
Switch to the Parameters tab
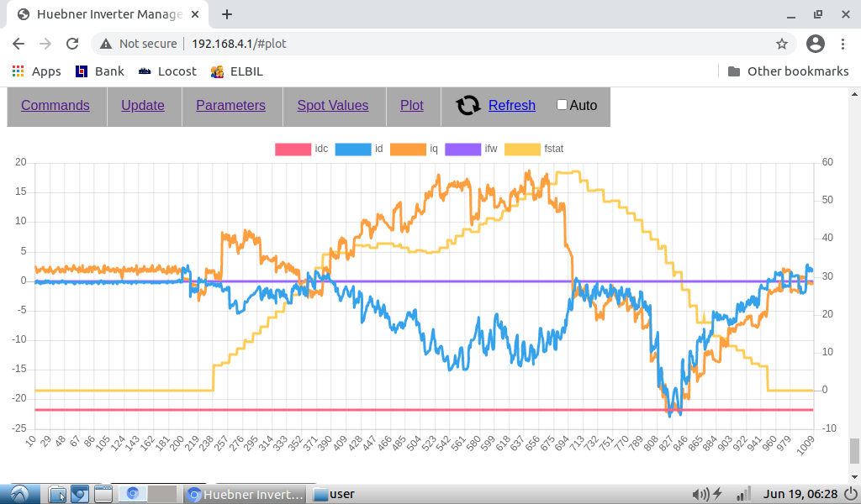230,105
